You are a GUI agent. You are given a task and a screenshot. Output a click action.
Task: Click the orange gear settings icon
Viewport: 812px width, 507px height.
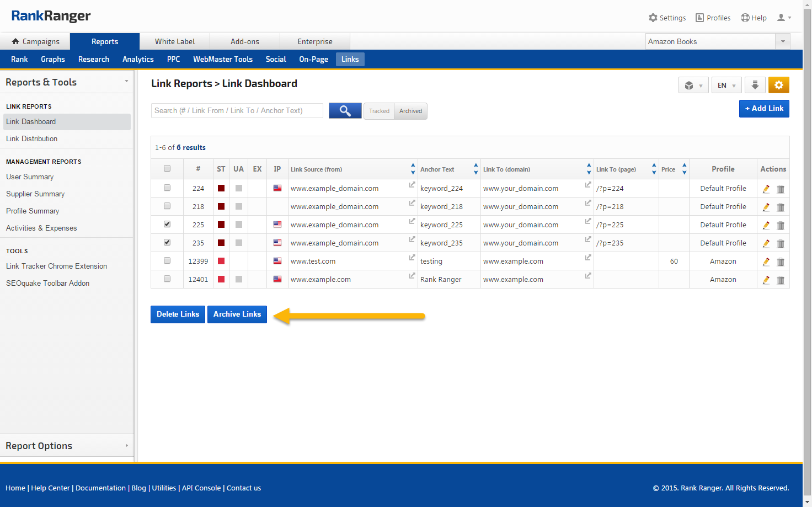(778, 85)
